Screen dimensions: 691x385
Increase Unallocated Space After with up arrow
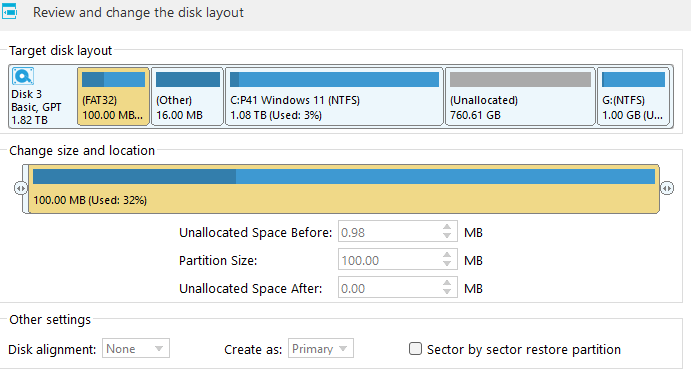[x=447, y=283]
